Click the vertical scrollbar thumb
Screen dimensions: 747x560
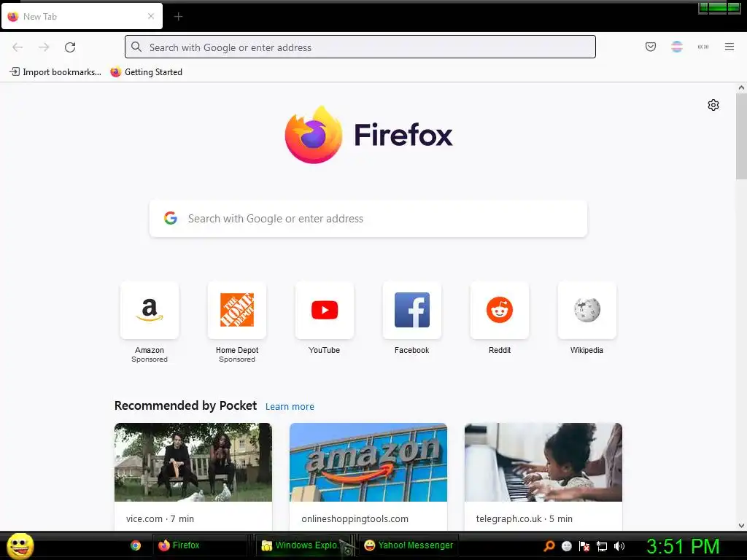[741, 136]
